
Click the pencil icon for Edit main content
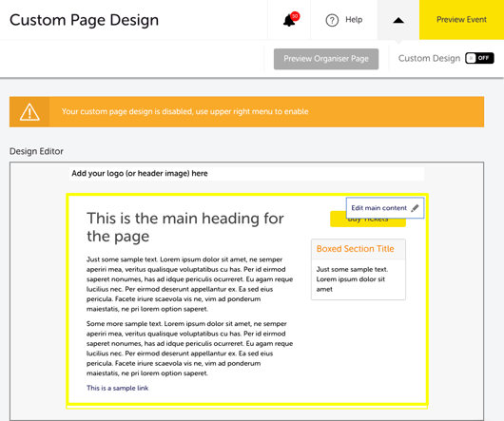415,208
